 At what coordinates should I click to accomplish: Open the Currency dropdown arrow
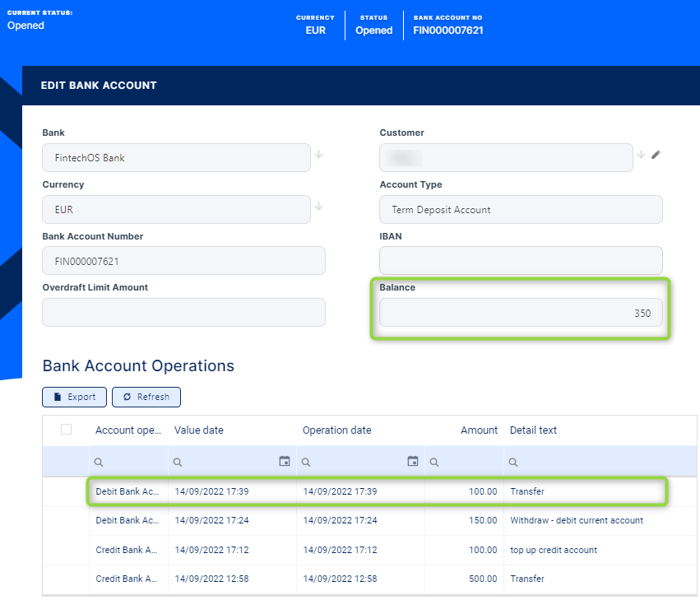click(x=318, y=206)
